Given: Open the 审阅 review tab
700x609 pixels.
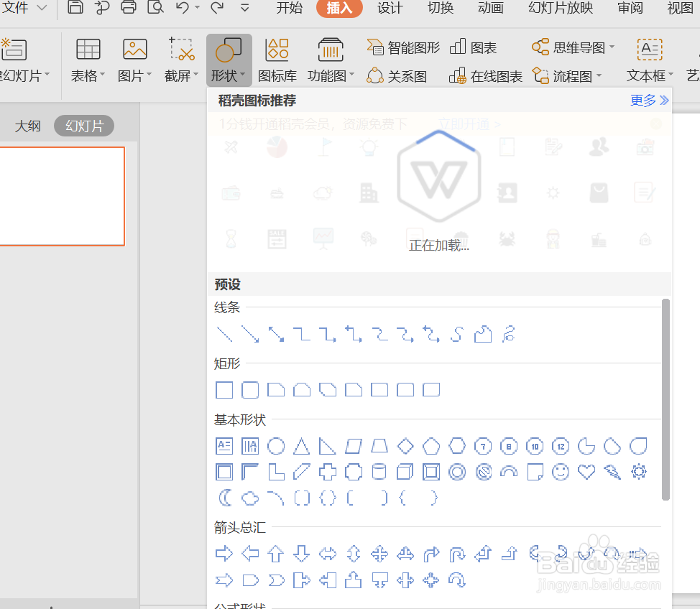Looking at the screenshot, I should [x=630, y=8].
